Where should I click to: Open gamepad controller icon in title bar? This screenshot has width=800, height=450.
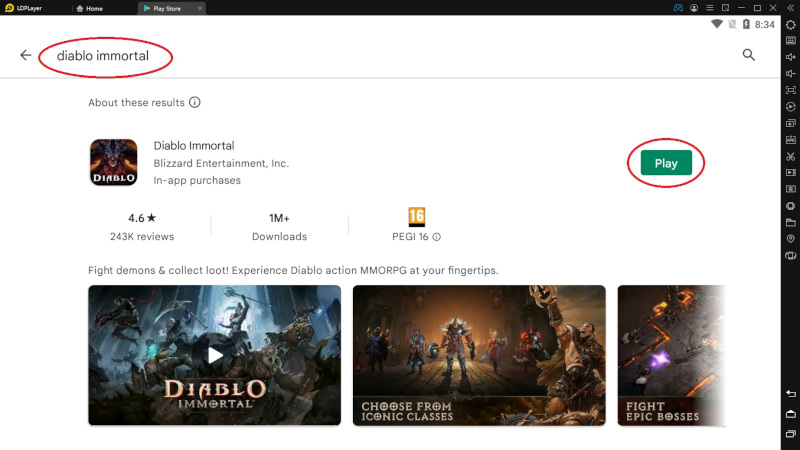coord(678,8)
